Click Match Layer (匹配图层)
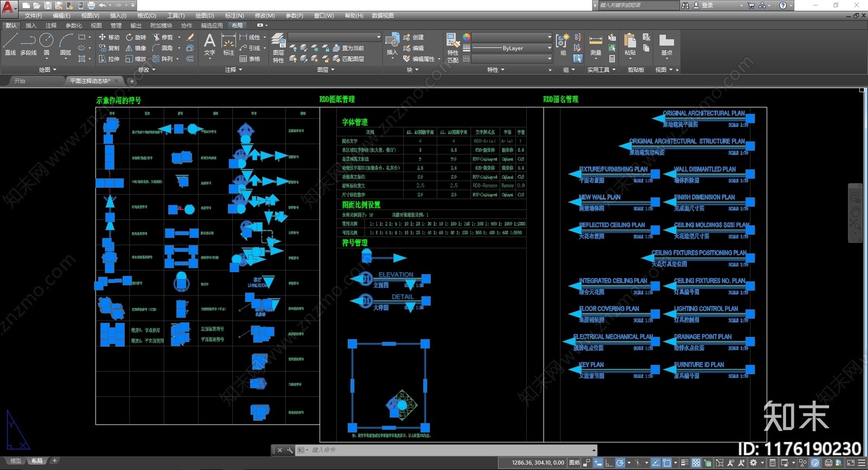868x470 pixels. tap(348, 59)
